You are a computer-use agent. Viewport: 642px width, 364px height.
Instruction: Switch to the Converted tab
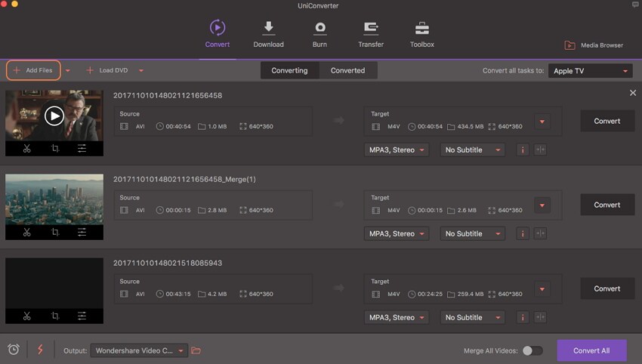pyautogui.click(x=347, y=70)
